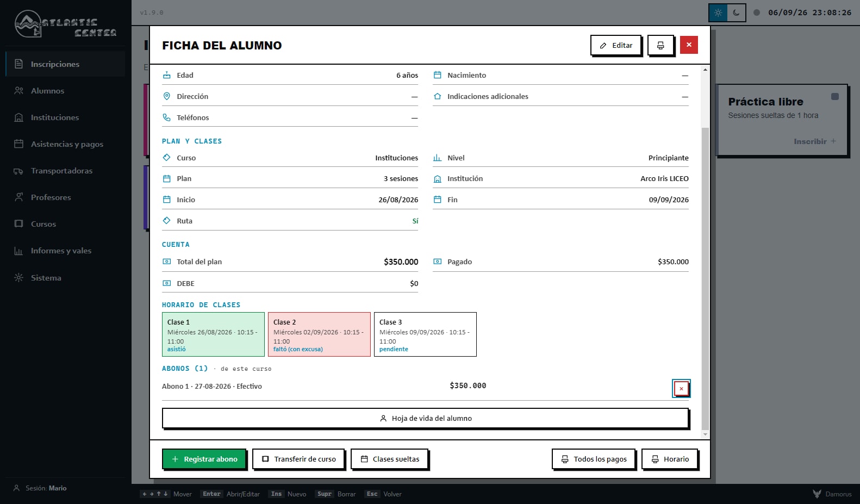Delete Abono 1 with the red x icon
The height and width of the screenshot is (504, 860).
(x=681, y=388)
